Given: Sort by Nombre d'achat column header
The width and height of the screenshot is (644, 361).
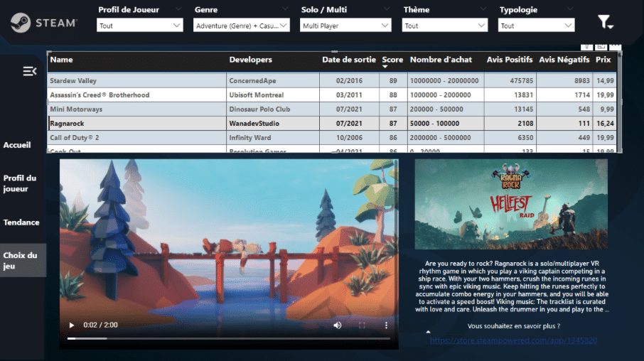Looking at the screenshot, I should tap(441, 60).
